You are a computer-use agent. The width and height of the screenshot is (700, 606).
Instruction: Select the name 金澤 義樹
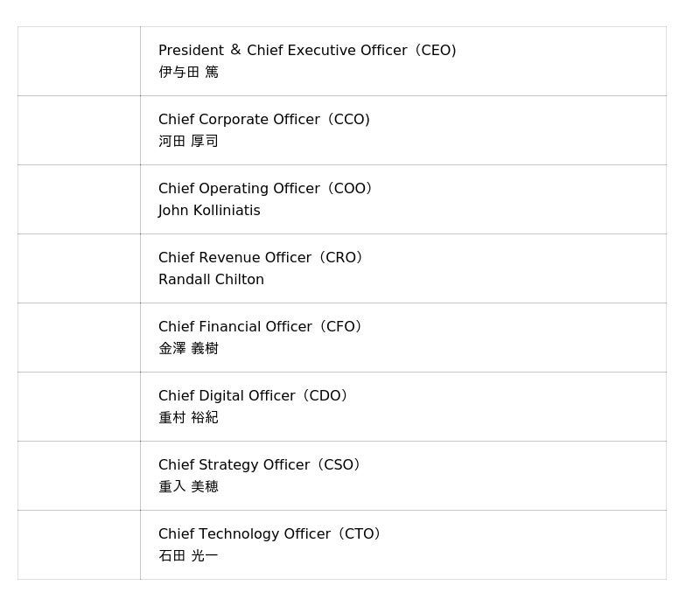click(x=188, y=349)
